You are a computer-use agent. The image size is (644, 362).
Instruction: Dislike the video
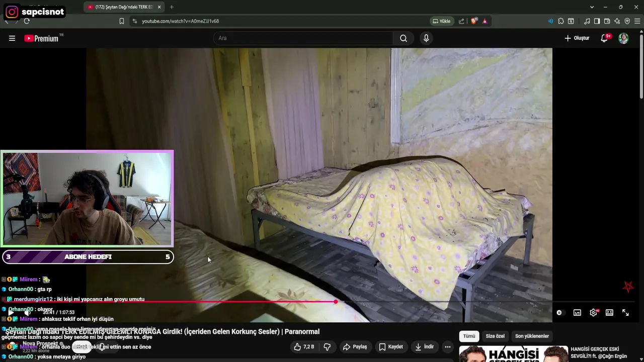(327, 347)
